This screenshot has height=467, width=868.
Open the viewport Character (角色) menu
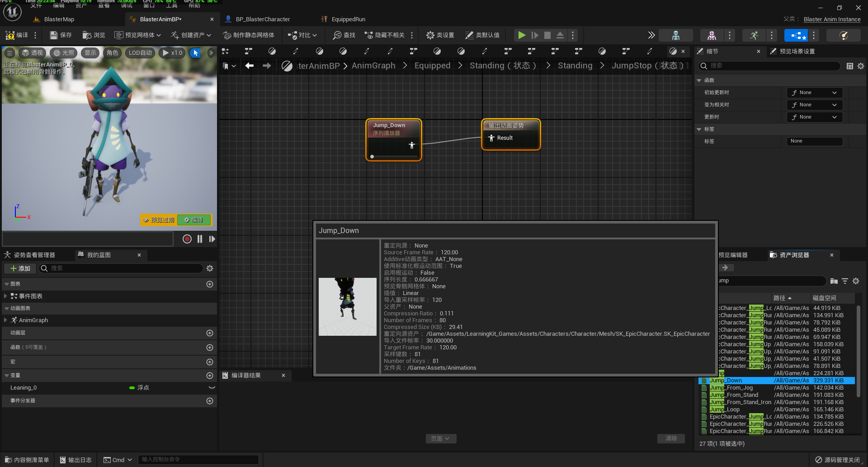point(112,53)
